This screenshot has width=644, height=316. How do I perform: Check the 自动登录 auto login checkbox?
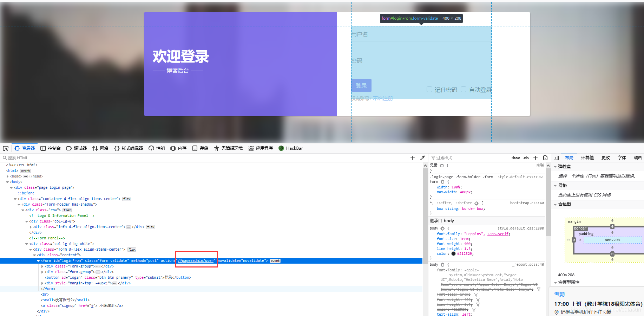tap(464, 89)
